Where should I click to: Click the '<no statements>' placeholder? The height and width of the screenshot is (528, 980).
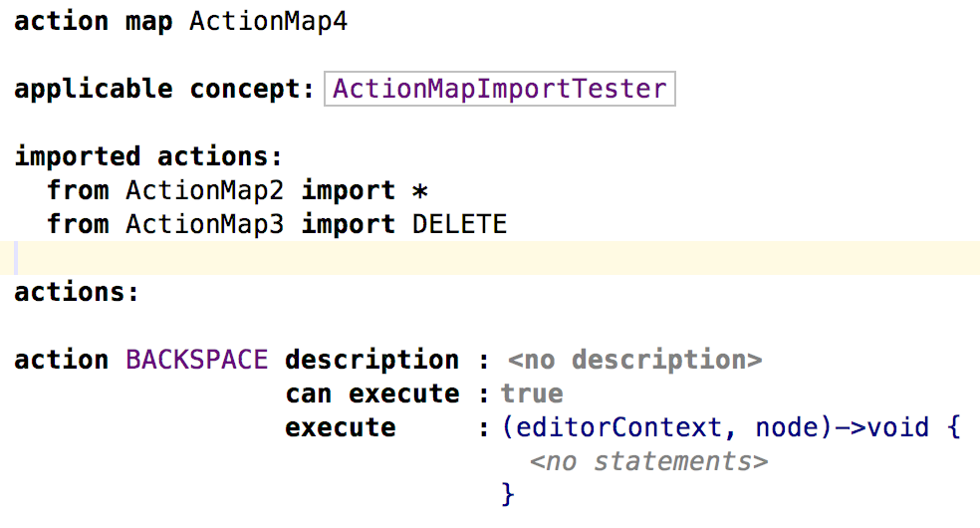tap(648, 461)
